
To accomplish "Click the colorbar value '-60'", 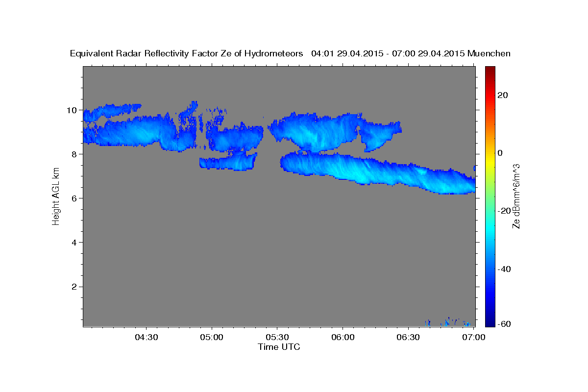I will click(x=503, y=324).
